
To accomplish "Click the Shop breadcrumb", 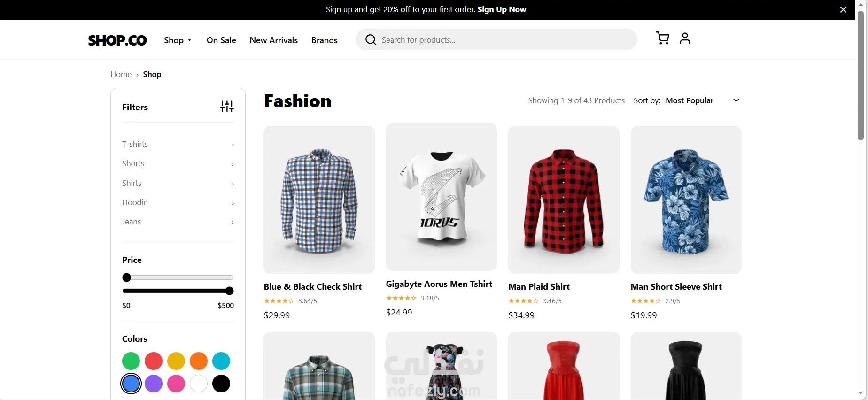I will click(x=152, y=74).
